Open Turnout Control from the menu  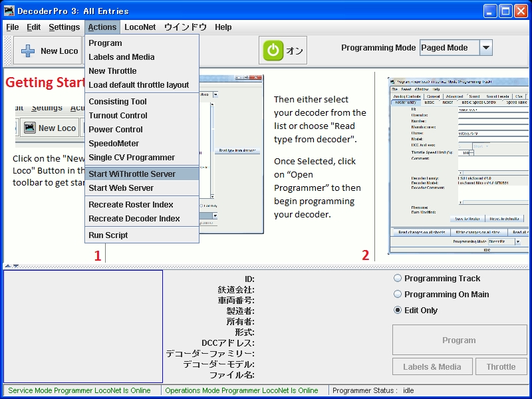(x=142, y=115)
